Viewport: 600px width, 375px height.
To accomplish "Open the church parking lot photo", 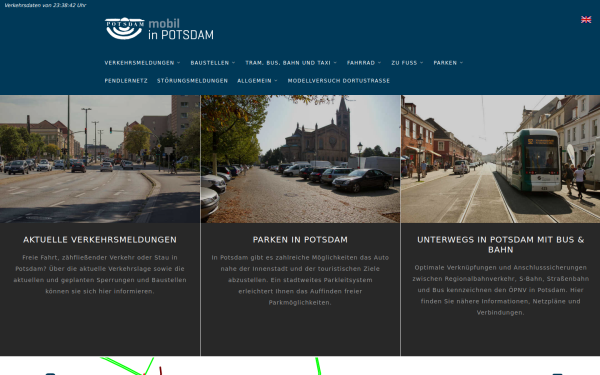I will [300, 159].
